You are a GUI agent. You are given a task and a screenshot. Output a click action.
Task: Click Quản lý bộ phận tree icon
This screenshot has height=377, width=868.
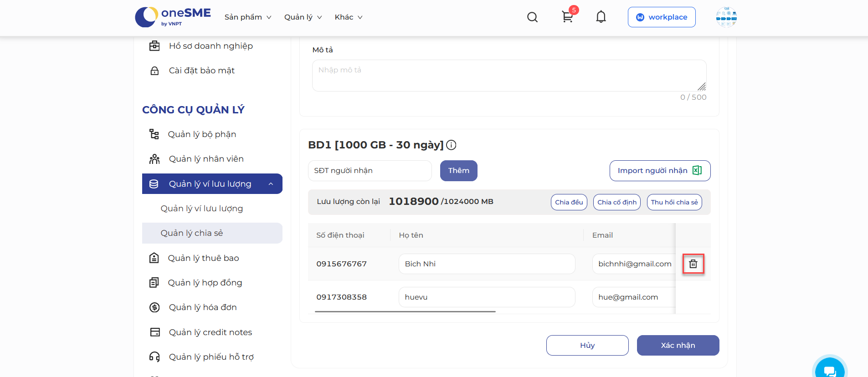click(x=154, y=134)
